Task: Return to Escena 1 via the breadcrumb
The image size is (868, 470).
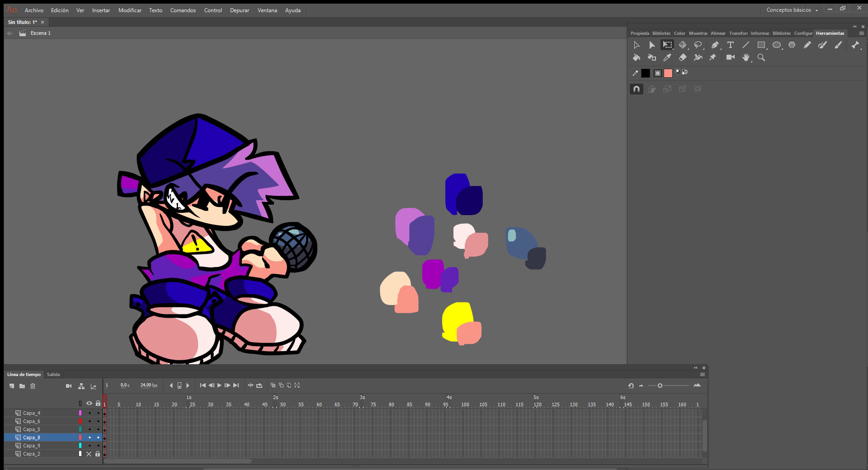Action: (x=40, y=33)
